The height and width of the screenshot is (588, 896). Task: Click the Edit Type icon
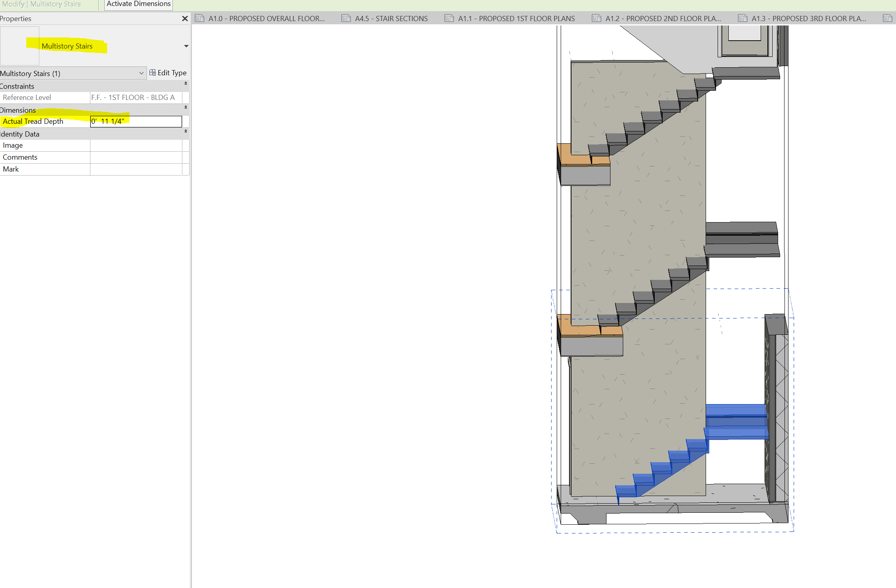point(153,72)
